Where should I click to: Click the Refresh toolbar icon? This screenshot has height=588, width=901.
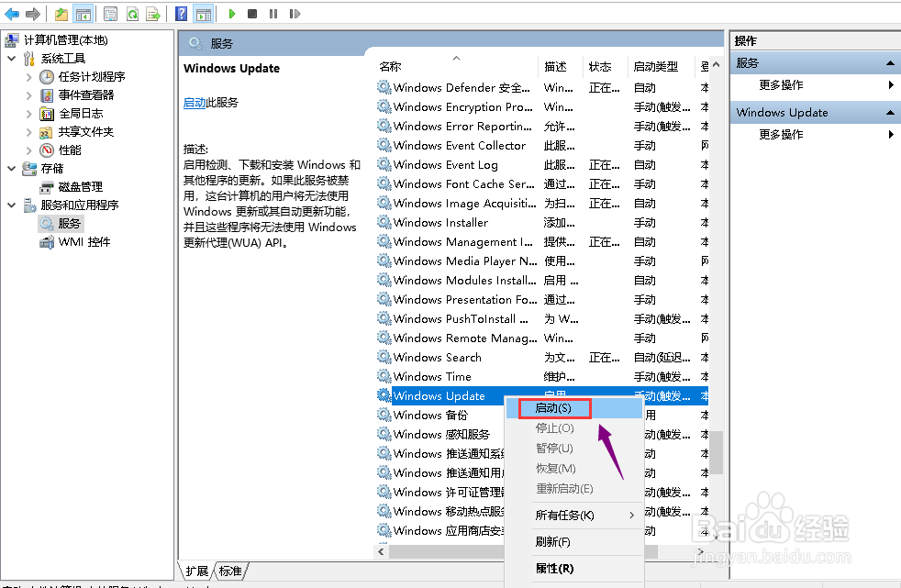pyautogui.click(x=133, y=14)
